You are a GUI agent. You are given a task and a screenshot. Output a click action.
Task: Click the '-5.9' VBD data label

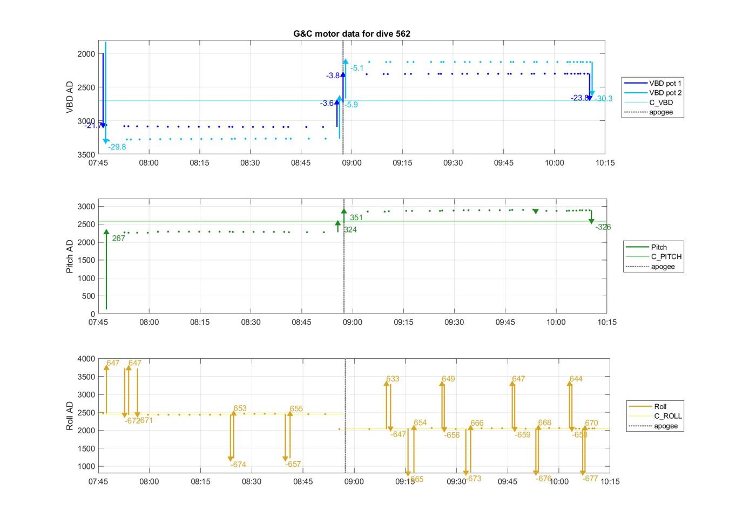tap(351, 105)
